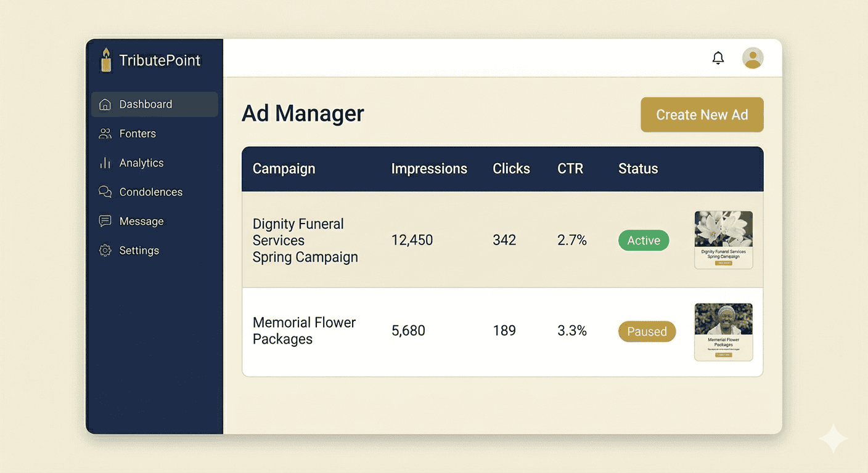868x473 pixels.
Task: Open the Memorial Flower Packages ad thumbnail
Action: [x=723, y=331]
